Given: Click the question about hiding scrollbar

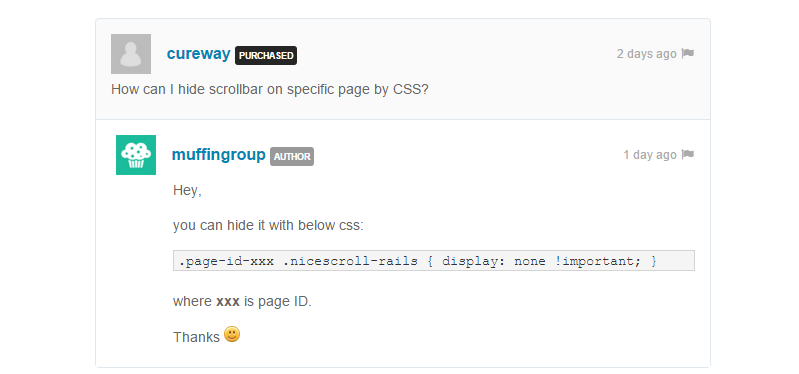Looking at the screenshot, I should tap(270, 90).
